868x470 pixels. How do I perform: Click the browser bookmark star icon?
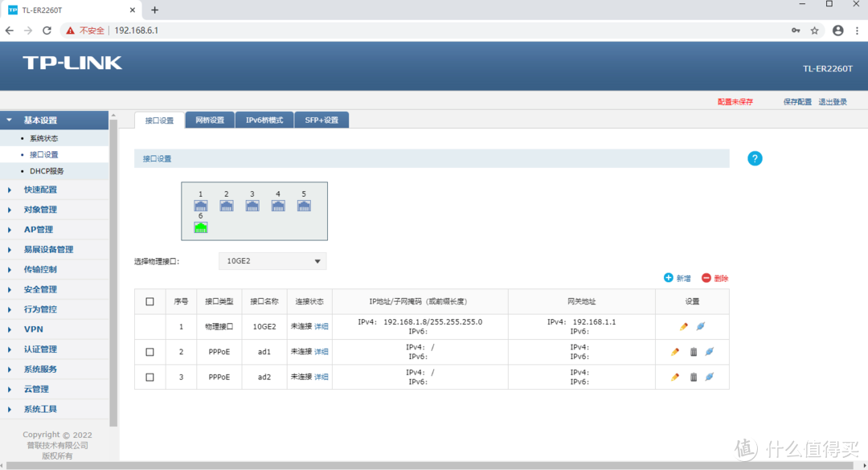[x=814, y=31]
